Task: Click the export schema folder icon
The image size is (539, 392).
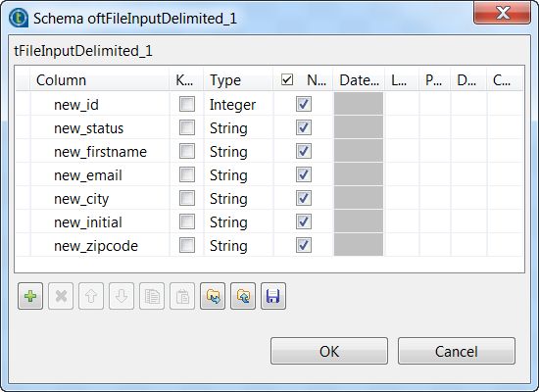Action: pyautogui.click(x=243, y=296)
